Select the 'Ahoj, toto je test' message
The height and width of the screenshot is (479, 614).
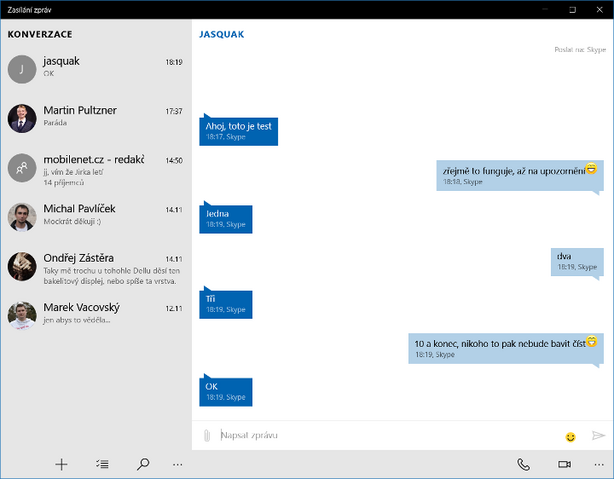click(238, 130)
